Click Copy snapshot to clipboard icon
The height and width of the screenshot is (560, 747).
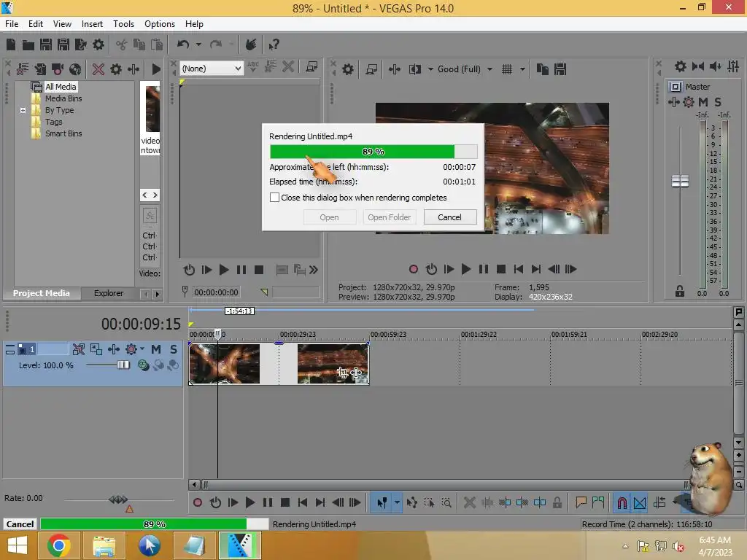pos(543,69)
